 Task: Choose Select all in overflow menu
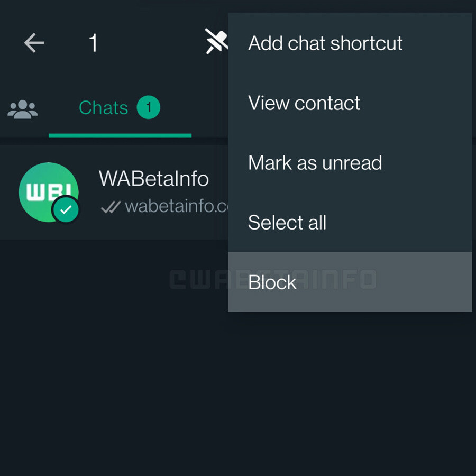click(x=287, y=223)
